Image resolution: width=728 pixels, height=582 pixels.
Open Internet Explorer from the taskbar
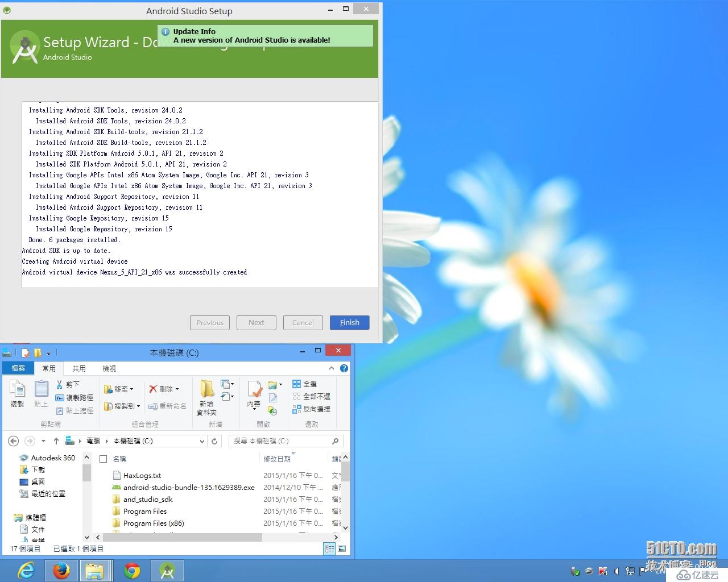(x=26, y=571)
